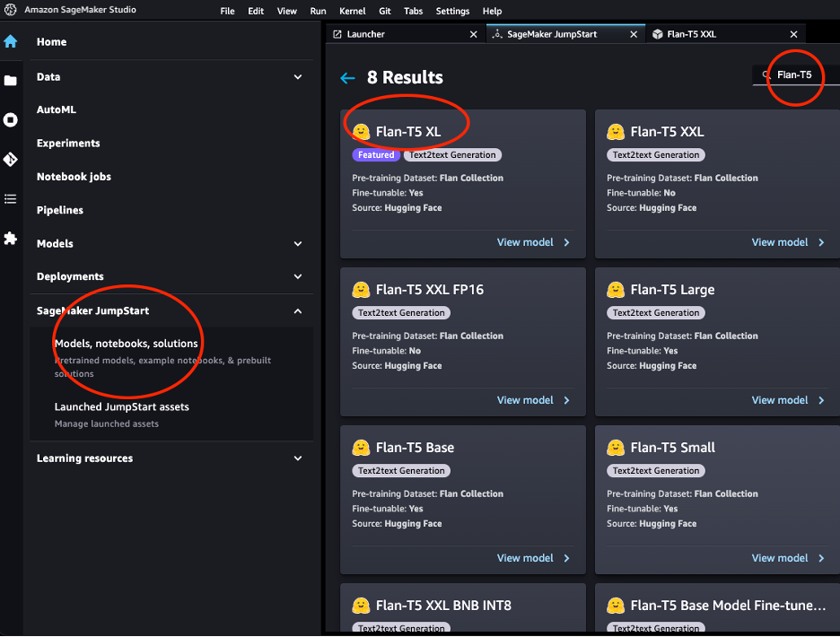Open the extensions puzzle icon
Image resolution: width=840 pixels, height=637 pixels.
11,238
